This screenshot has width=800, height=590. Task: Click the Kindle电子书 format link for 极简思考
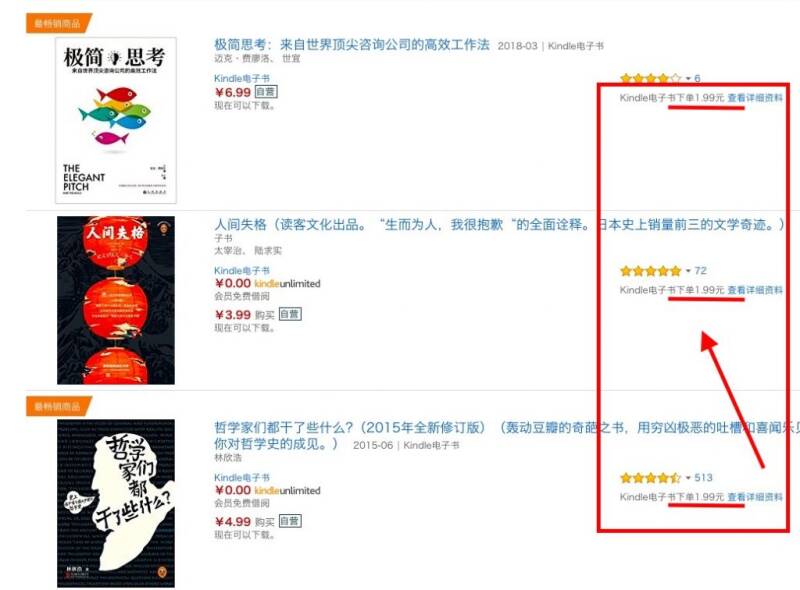[x=241, y=78]
